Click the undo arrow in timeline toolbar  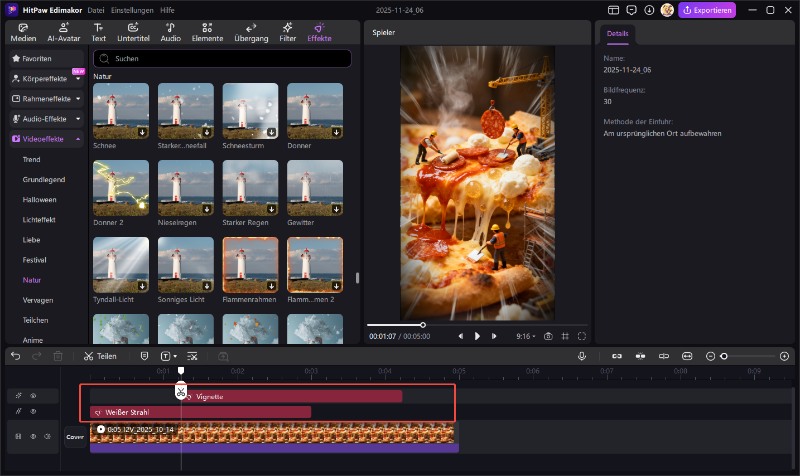[16, 356]
